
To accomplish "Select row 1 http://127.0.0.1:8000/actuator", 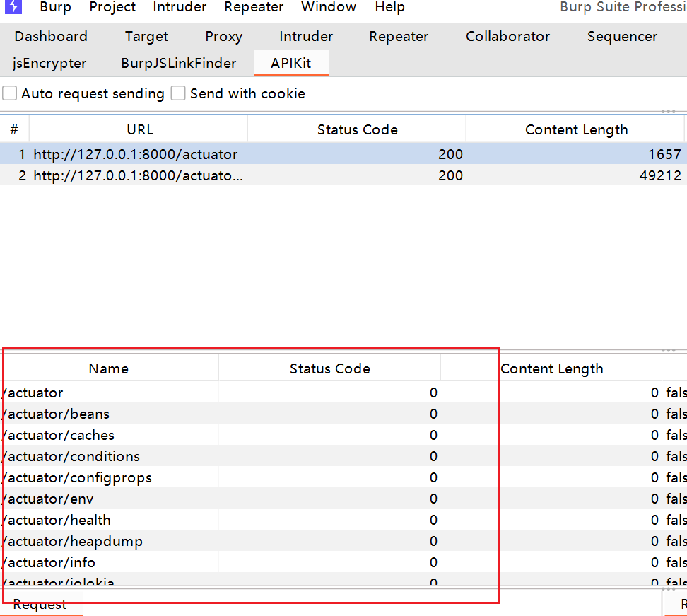I will tap(342, 154).
